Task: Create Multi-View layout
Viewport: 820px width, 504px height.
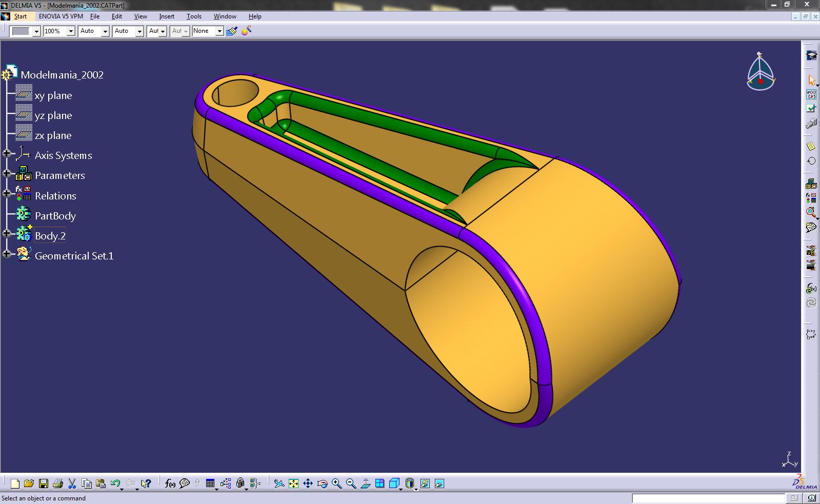Action: point(379,483)
